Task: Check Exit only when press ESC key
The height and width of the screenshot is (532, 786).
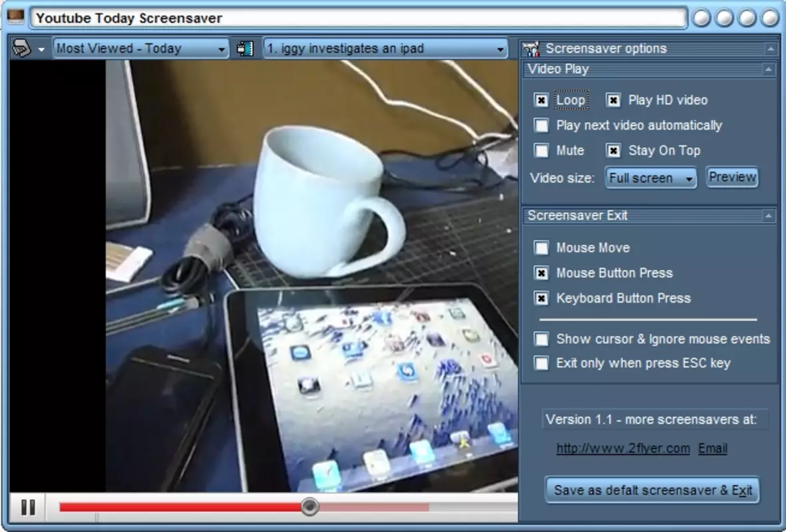Action: [x=541, y=363]
